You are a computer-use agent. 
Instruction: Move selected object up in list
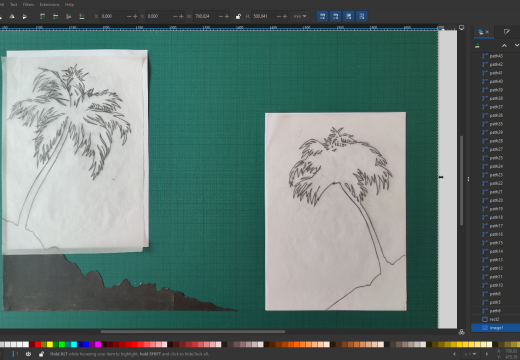(504, 46)
